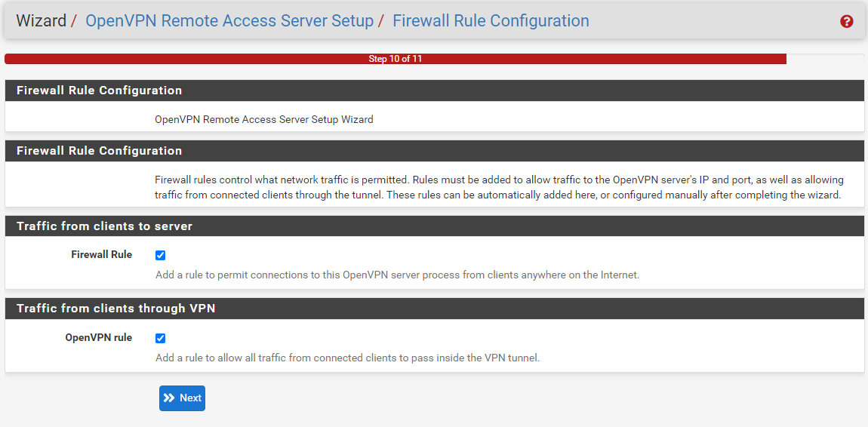Click the Next button

(182, 398)
